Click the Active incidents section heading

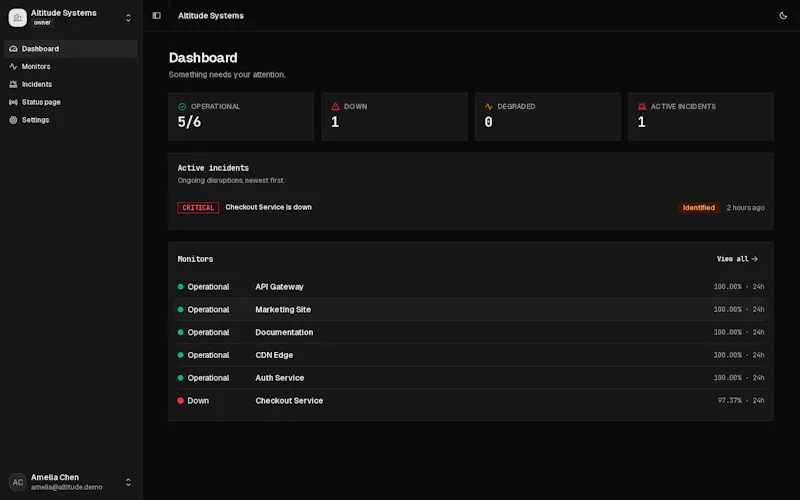213,168
